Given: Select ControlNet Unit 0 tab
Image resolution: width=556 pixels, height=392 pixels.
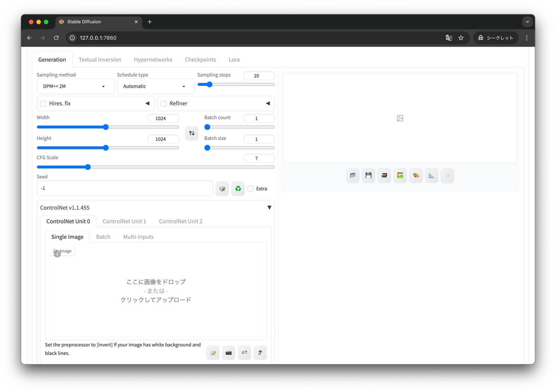Looking at the screenshot, I should 68,221.
